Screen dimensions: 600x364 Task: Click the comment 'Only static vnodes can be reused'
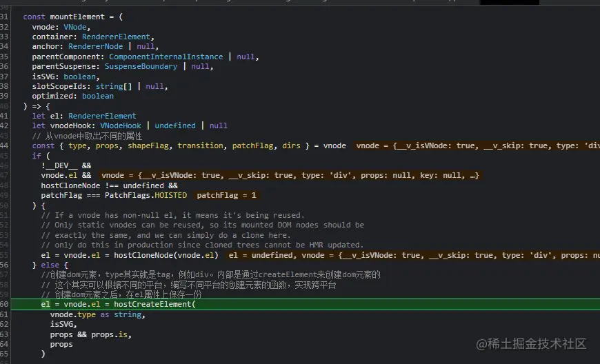(203, 225)
